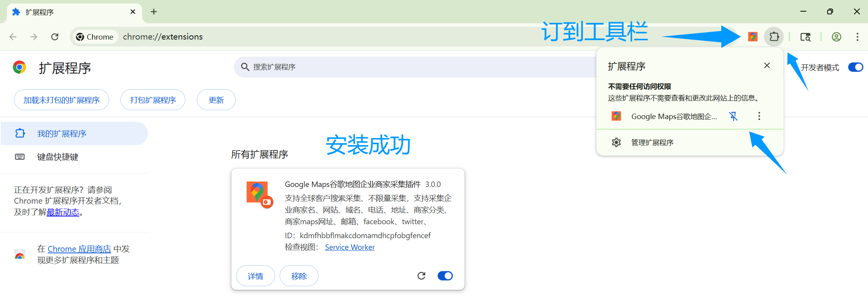The width and height of the screenshot is (868, 301).
Task: Click the puzzle icon beside 我的扩展程序
Action: pyautogui.click(x=20, y=133)
